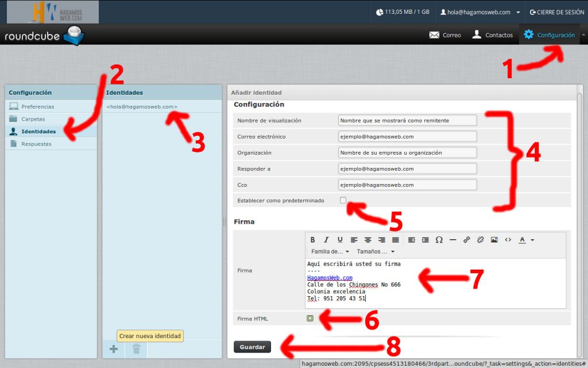This screenshot has height=368, width=588.
Task: Toggle the Firma HTML checkbox
Action: tap(310, 318)
